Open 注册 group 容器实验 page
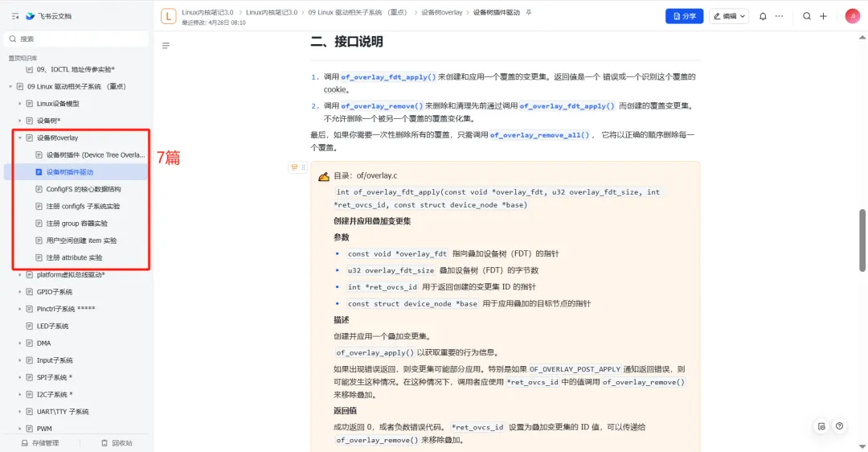Image resolution: width=868 pixels, height=452 pixels. coord(76,224)
